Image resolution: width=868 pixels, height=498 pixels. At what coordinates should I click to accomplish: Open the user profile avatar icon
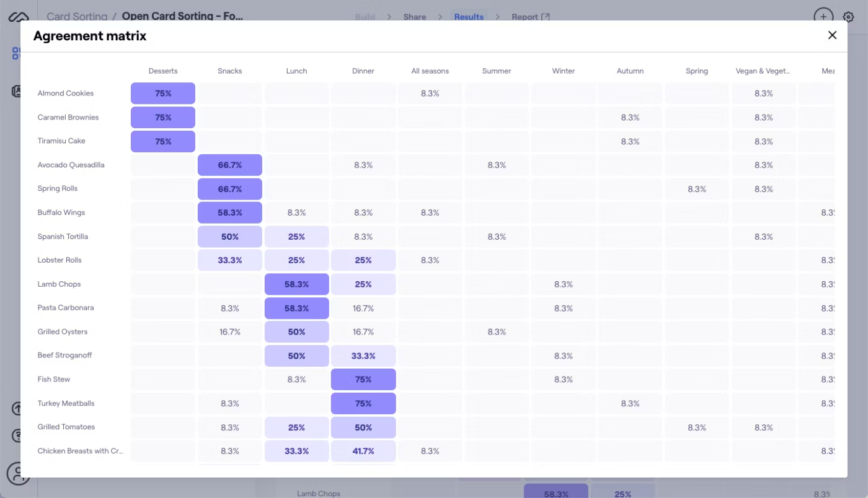pyautogui.click(x=18, y=474)
